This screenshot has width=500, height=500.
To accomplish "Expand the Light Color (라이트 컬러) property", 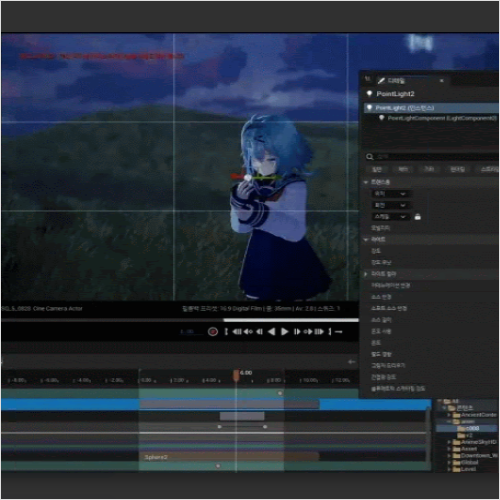I will click(366, 274).
